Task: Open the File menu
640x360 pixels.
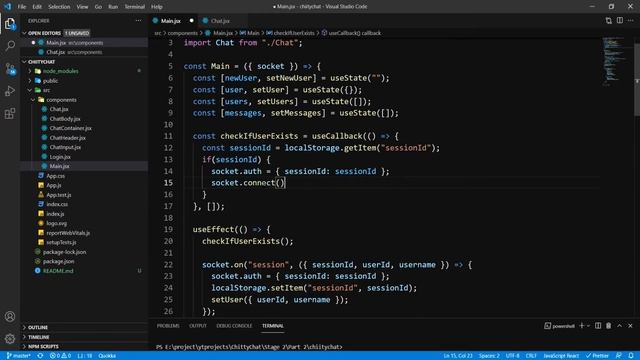Action: 22,7
